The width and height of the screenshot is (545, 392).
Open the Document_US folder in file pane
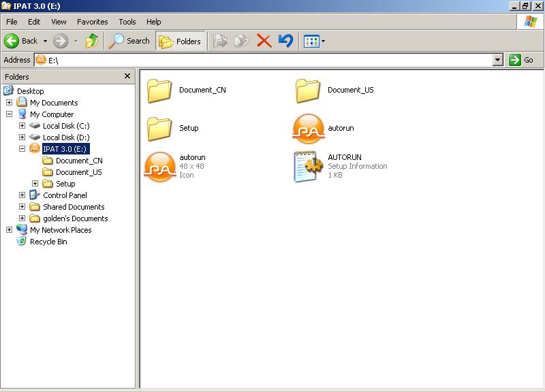click(x=308, y=91)
